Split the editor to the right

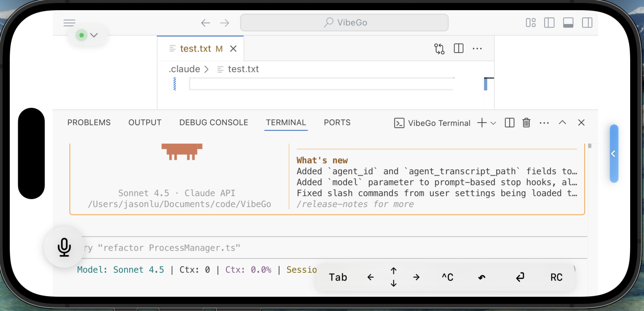[x=459, y=48]
